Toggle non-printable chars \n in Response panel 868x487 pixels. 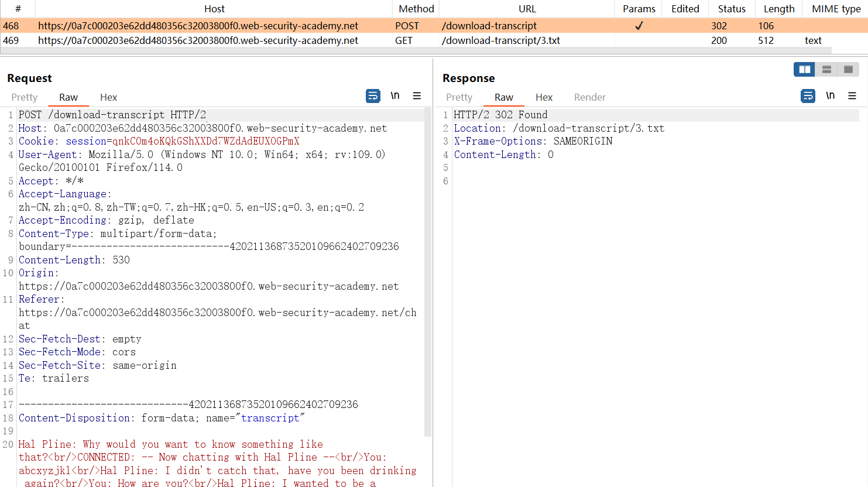tap(830, 96)
